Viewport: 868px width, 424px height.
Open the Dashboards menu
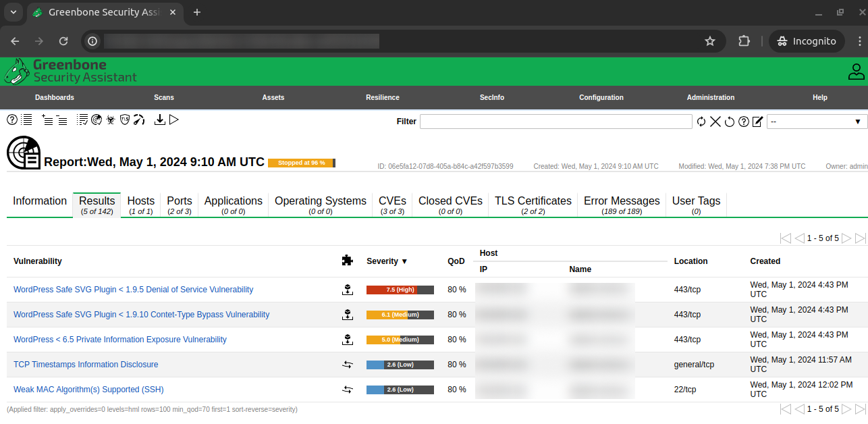pyautogui.click(x=55, y=97)
